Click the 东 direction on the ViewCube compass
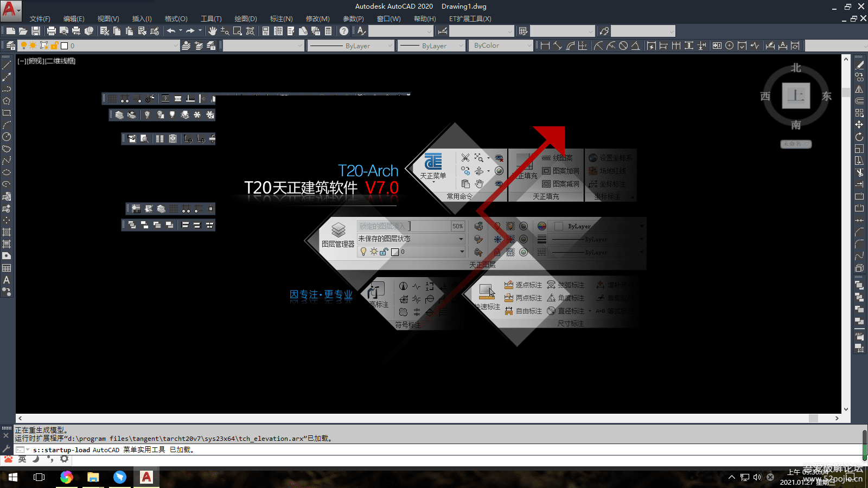Screen dimensions: 868x488 [827, 96]
